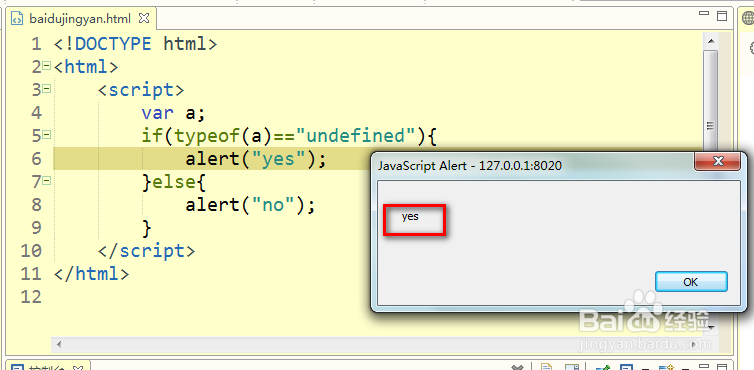Click the }else{ line
Screen dimensions: 754x370
click(174, 182)
